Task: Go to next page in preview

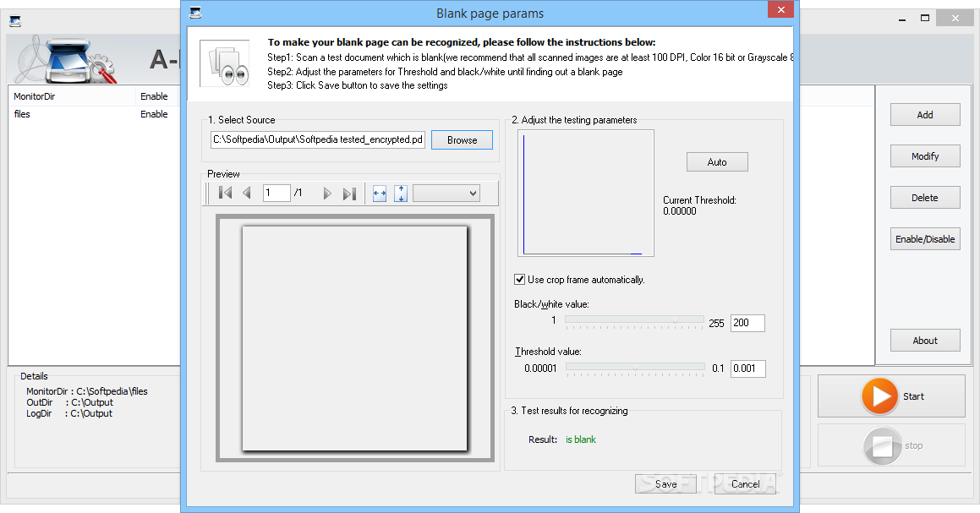Action: (327, 194)
